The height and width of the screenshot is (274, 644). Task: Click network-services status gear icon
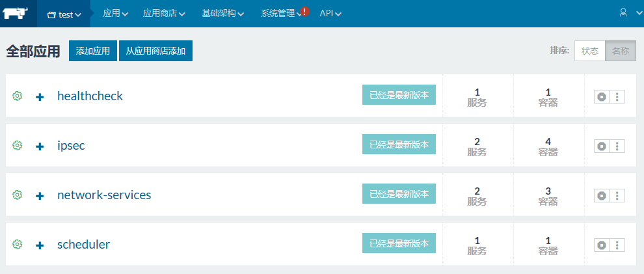(x=17, y=195)
